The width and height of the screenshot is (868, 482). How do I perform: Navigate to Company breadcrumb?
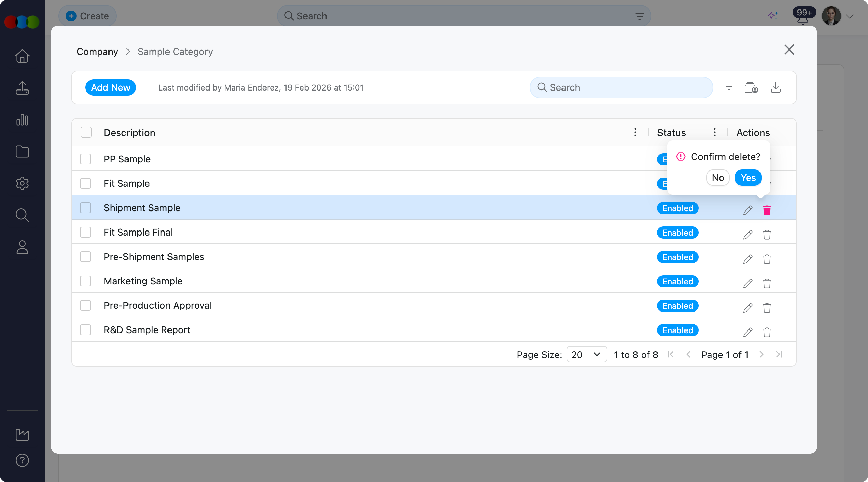pos(97,52)
